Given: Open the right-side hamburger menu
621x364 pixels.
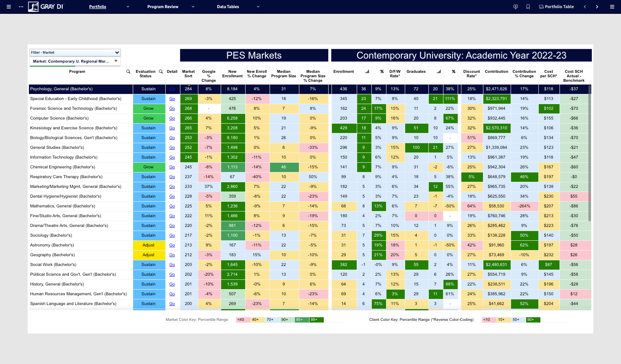Looking at the screenshot, I should (x=612, y=7).
